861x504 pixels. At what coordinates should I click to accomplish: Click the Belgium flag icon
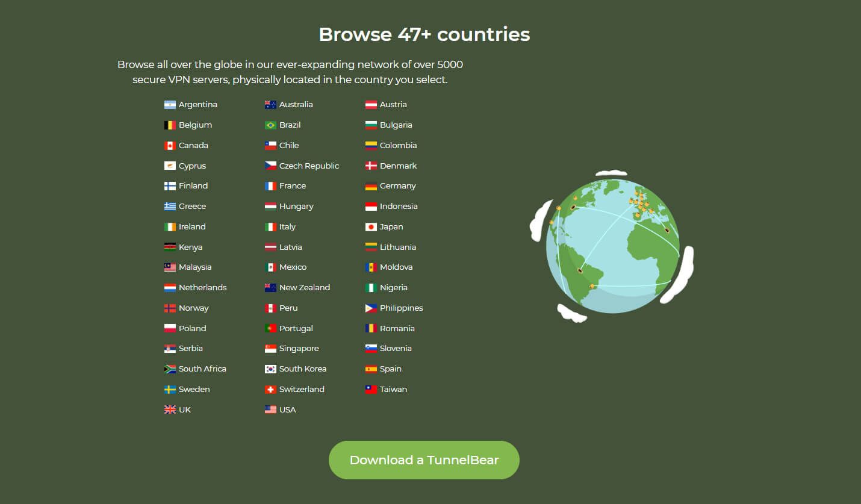pyautogui.click(x=170, y=125)
